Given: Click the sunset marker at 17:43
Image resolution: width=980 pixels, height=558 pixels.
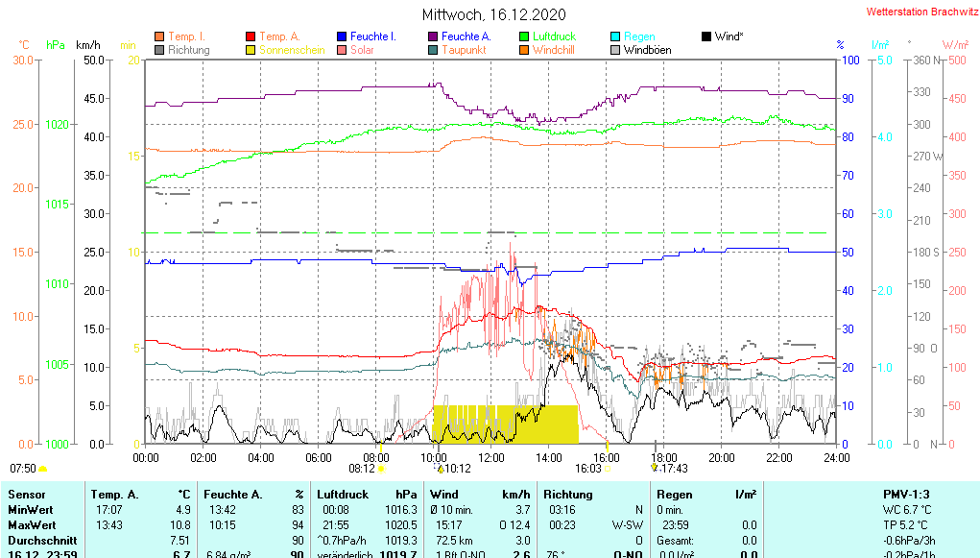Looking at the screenshot, I should tap(655, 469).
